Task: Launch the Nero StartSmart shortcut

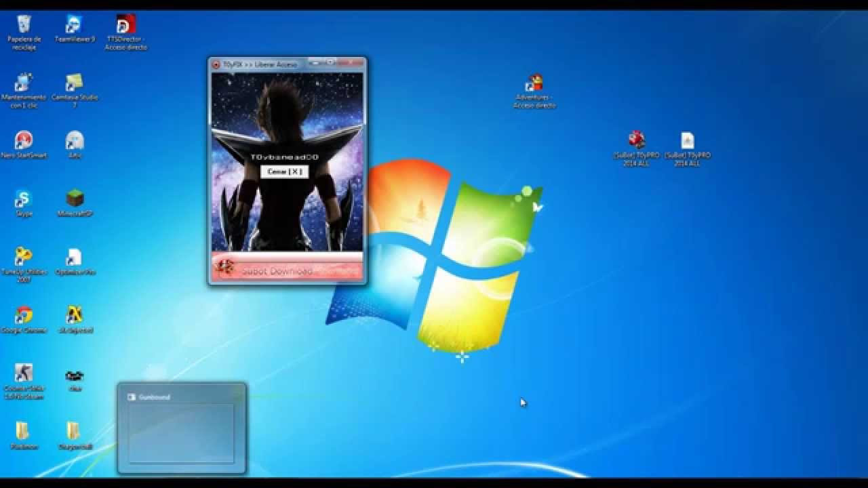Action: click(x=24, y=141)
